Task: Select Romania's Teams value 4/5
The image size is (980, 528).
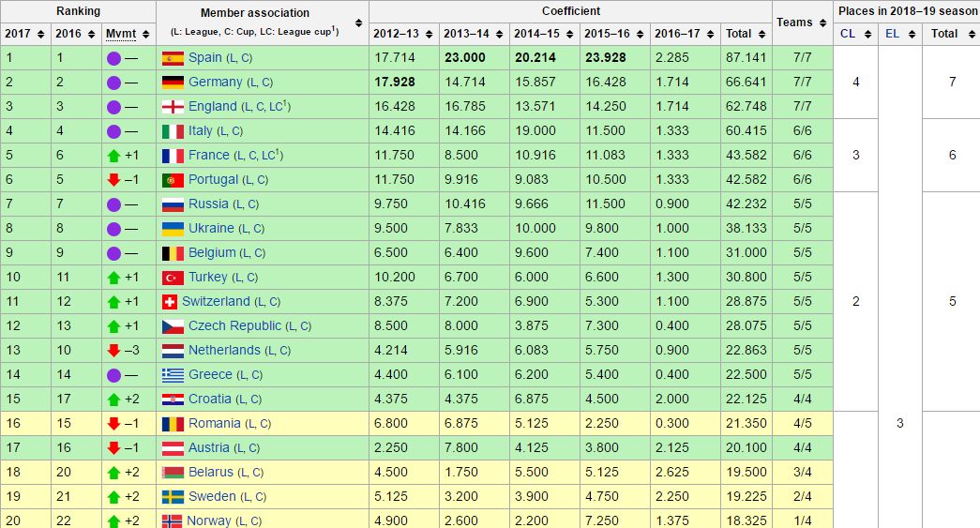Action: click(803, 423)
